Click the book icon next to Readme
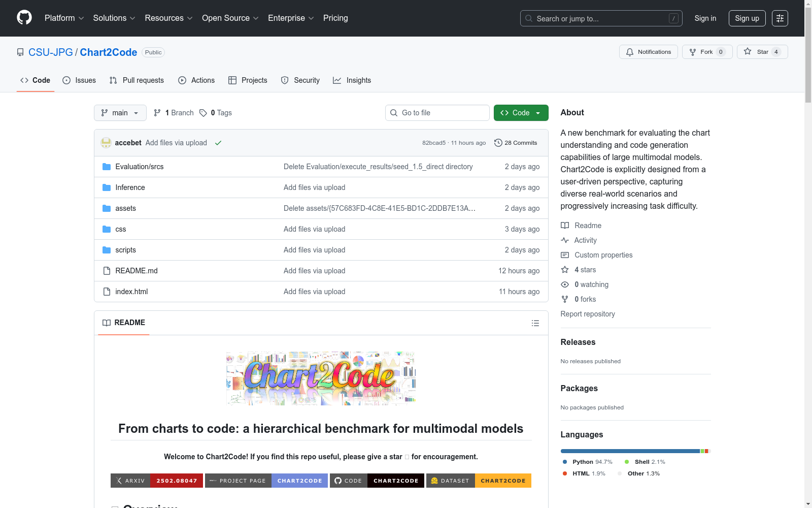812x508 pixels. pos(565,226)
